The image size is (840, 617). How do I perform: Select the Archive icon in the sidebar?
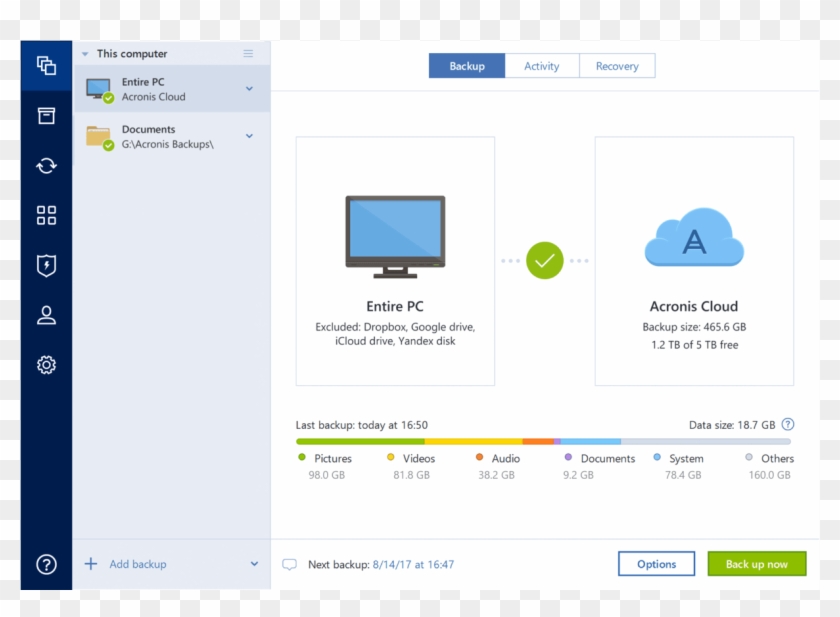(46, 115)
